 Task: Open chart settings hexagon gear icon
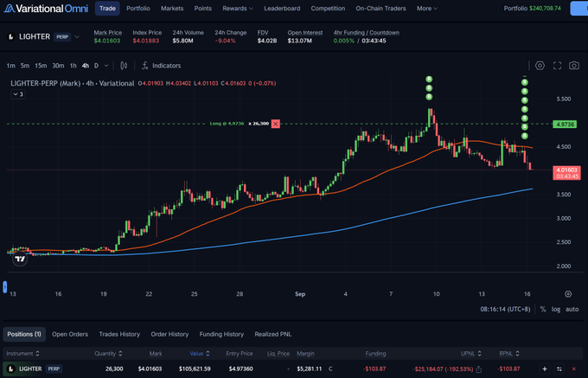point(540,66)
